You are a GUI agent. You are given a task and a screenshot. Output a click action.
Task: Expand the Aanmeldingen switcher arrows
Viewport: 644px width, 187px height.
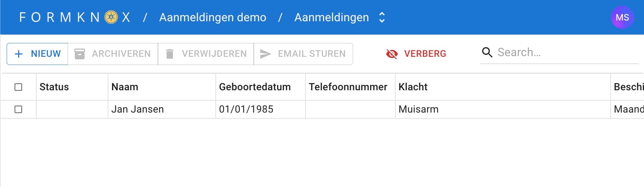click(382, 17)
